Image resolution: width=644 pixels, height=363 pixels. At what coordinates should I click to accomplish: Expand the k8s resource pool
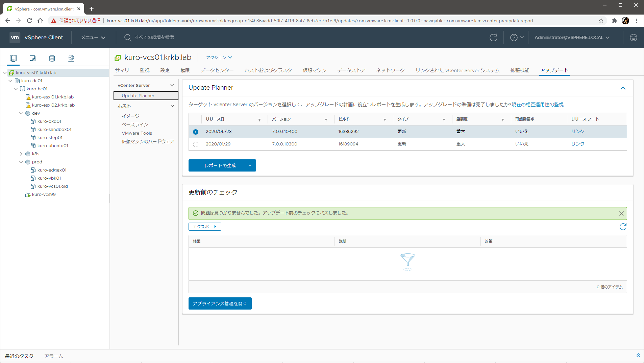pos(21,154)
